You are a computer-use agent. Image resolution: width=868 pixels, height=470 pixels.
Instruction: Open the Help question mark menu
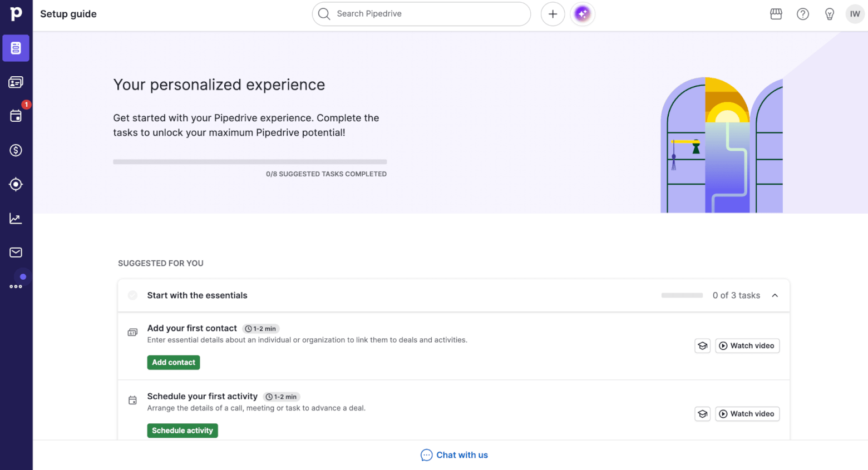coord(802,14)
